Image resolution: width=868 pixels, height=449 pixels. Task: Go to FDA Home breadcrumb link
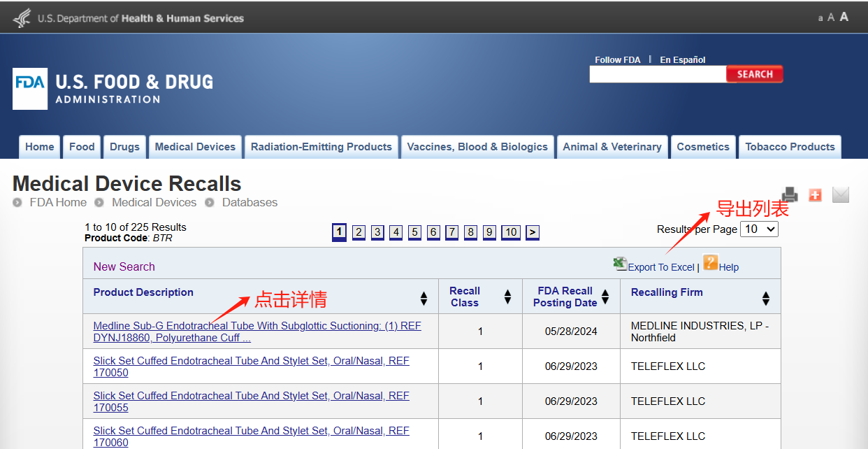58,203
